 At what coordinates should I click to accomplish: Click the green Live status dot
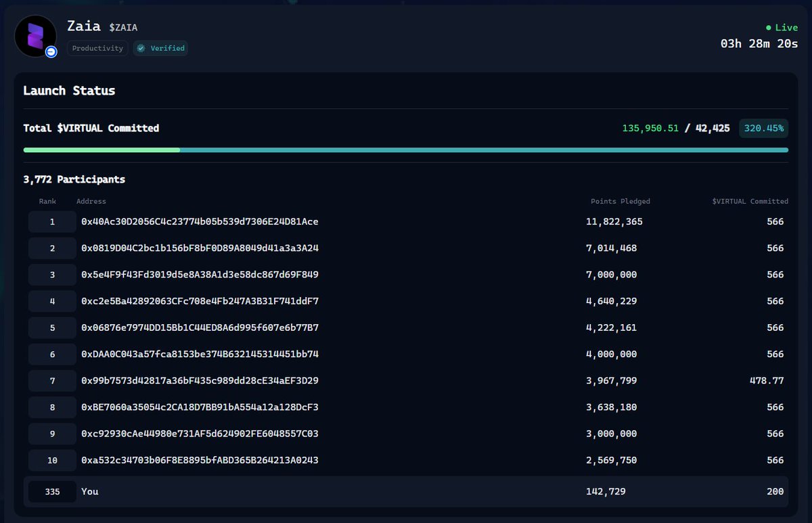pos(769,28)
